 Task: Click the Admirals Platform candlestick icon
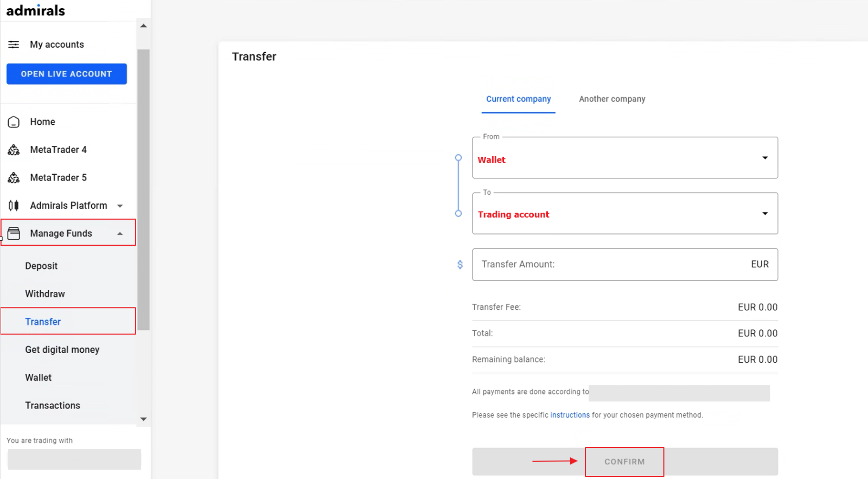[x=14, y=206]
